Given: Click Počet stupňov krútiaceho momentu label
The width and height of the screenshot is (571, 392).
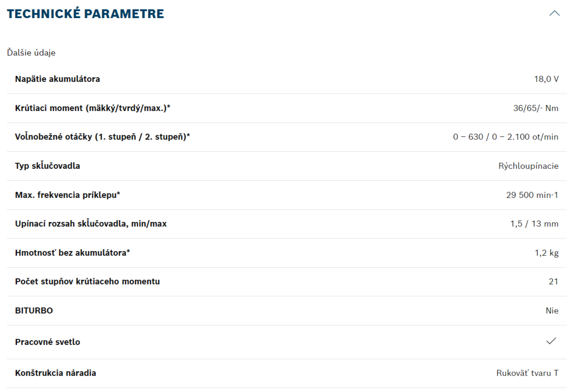Looking at the screenshot, I should [87, 282].
